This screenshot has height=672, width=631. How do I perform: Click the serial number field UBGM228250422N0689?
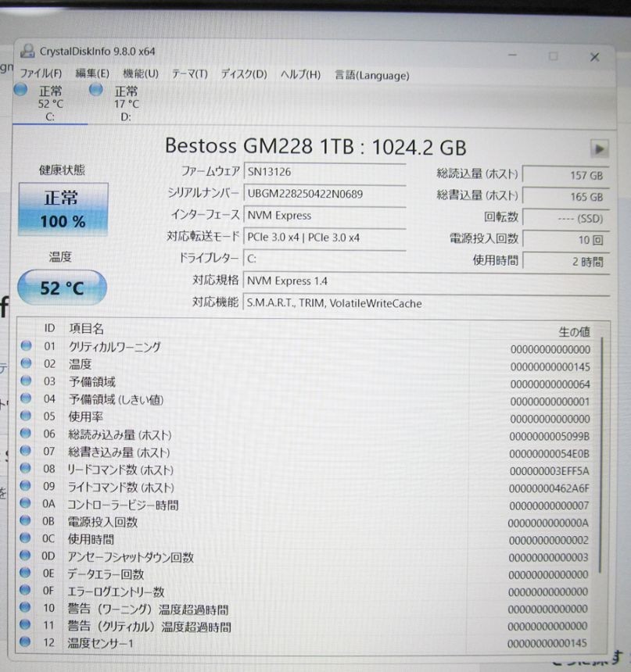click(324, 194)
